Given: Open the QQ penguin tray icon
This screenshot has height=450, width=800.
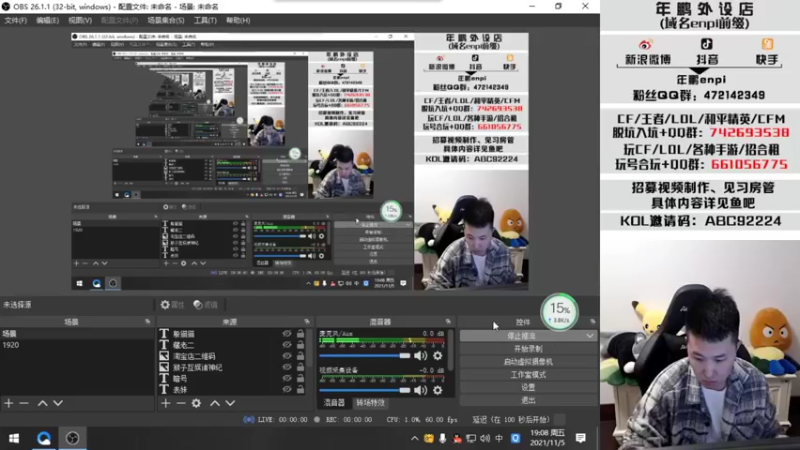Looking at the screenshot, I should point(457,438).
